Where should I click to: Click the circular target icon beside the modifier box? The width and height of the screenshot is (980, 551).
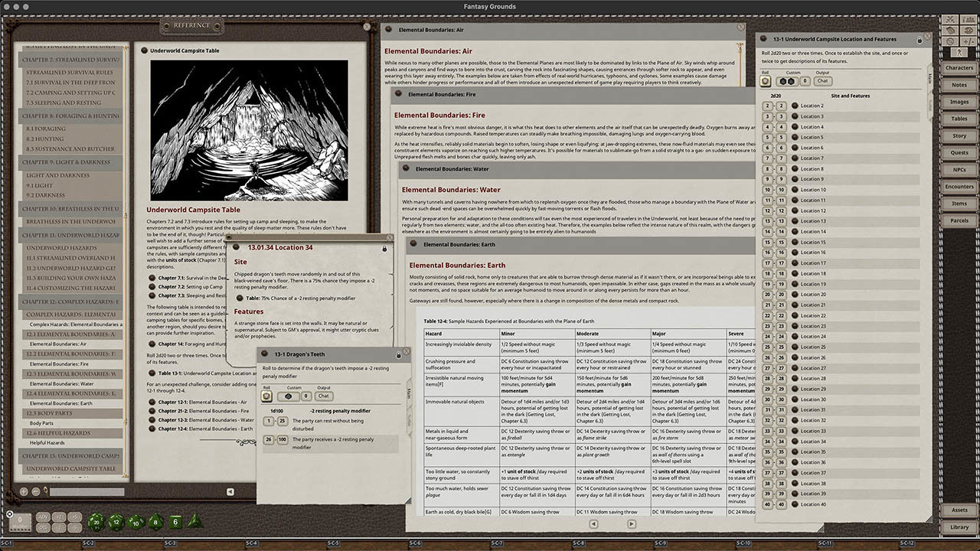click(x=10, y=513)
